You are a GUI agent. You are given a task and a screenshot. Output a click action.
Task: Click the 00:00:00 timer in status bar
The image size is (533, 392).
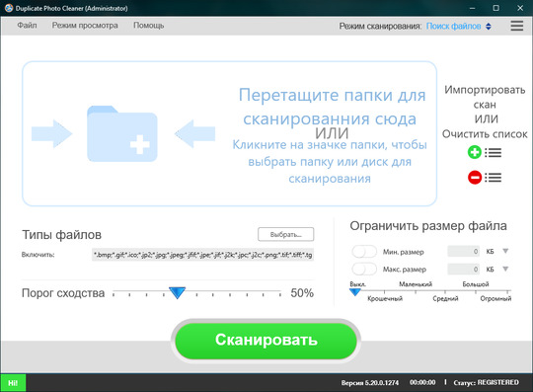click(x=422, y=382)
